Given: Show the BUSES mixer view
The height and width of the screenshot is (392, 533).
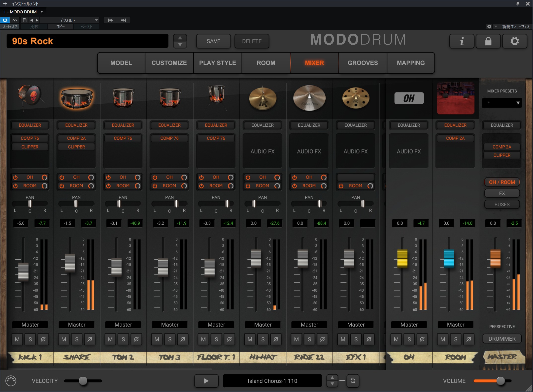Looking at the screenshot, I should [502, 205].
